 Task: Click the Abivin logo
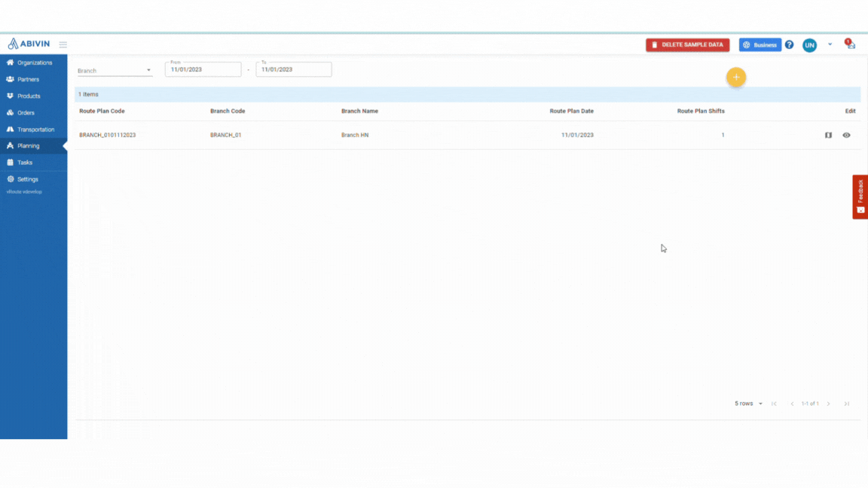pyautogui.click(x=28, y=44)
